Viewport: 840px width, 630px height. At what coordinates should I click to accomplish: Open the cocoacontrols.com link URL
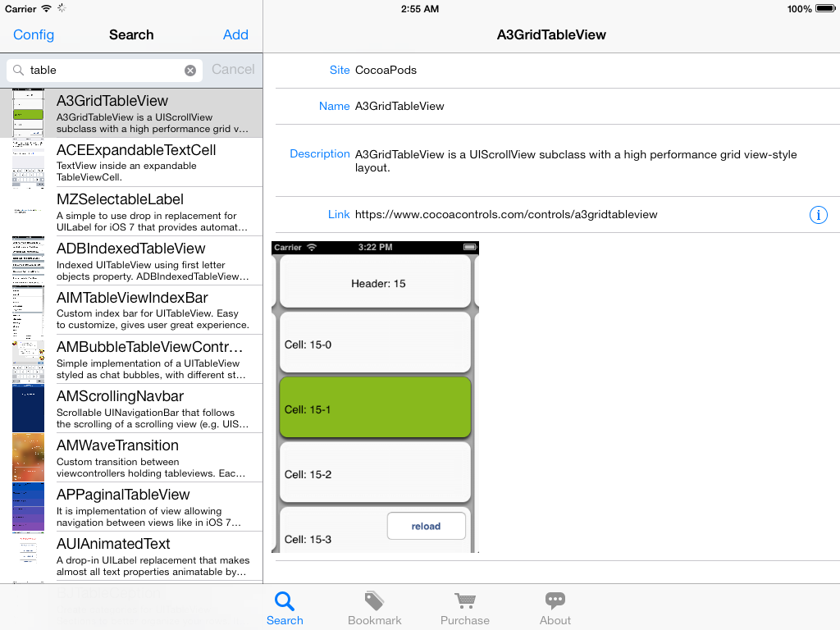[505, 215]
